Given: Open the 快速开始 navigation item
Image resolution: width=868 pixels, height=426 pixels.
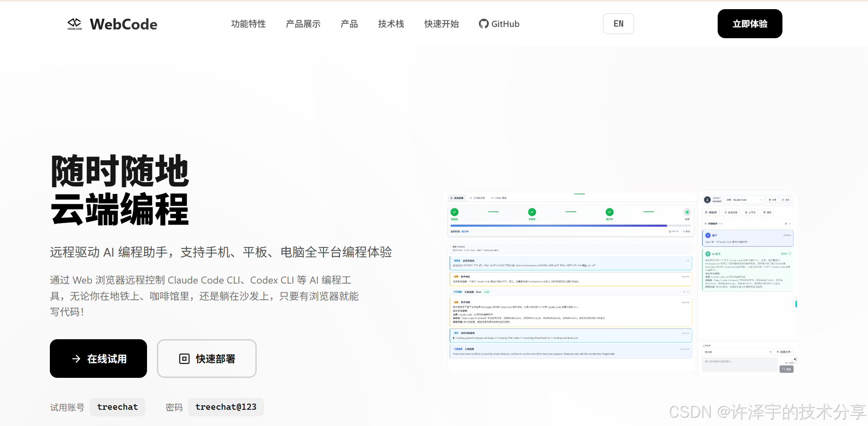Looking at the screenshot, I should [x=441, y=24].
